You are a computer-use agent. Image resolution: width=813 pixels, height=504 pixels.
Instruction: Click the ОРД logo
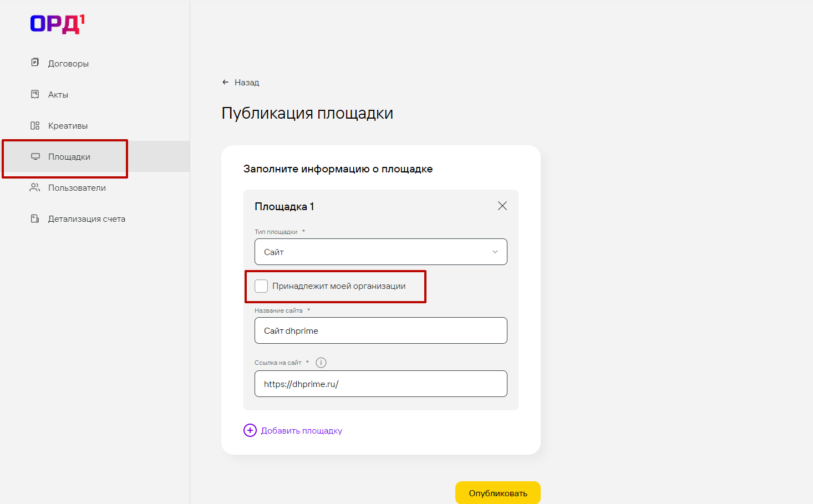[57, 24]
